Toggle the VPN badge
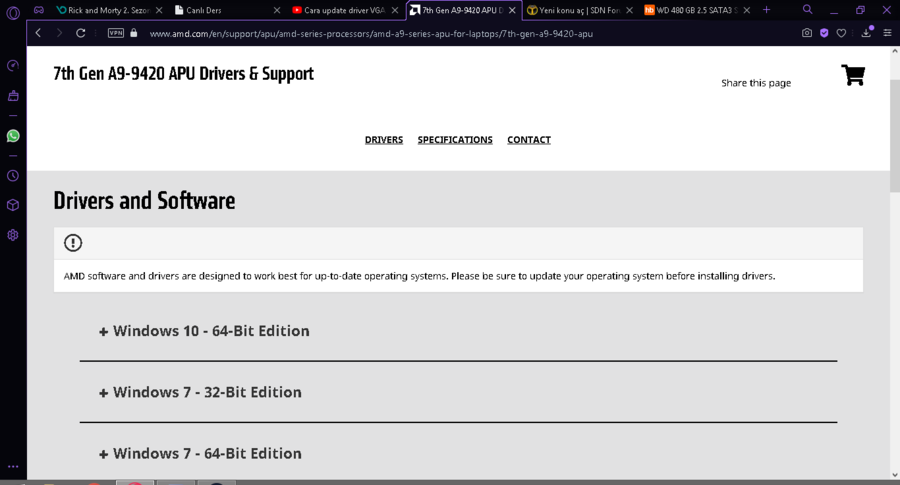This screenshot has width=900, height=485. pos(116,33)
